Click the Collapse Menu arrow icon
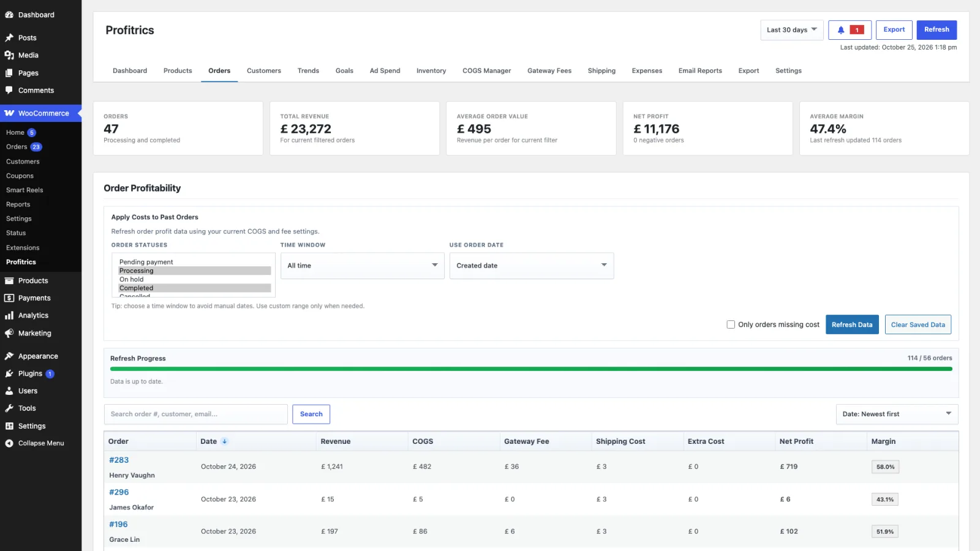 pyautogui.click(x=9, y=443)
